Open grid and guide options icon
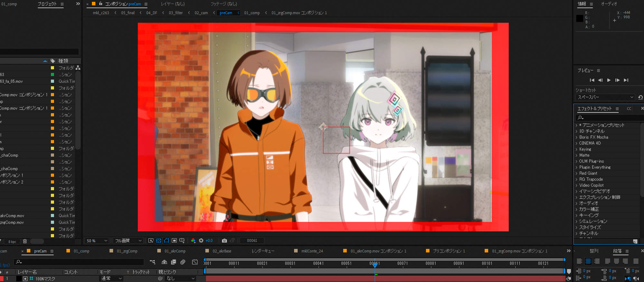The image size is (644, 282). click(x=182, y=240)
